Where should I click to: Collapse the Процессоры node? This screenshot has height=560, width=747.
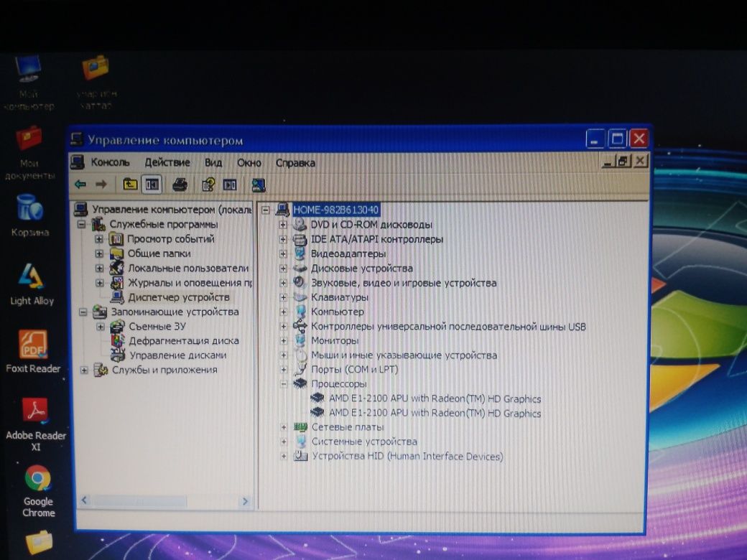pyautogui.click(x=284, y=384)
